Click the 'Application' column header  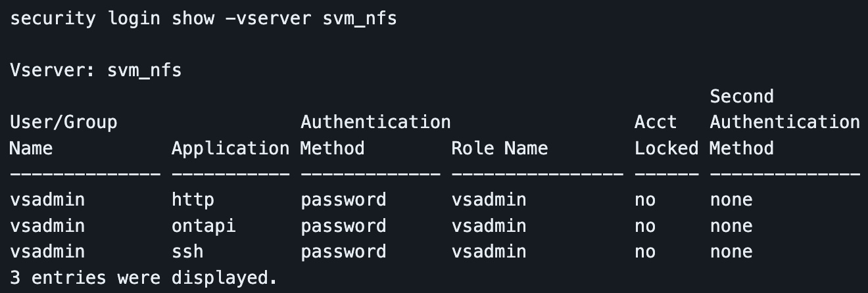[x=230, y=148]
